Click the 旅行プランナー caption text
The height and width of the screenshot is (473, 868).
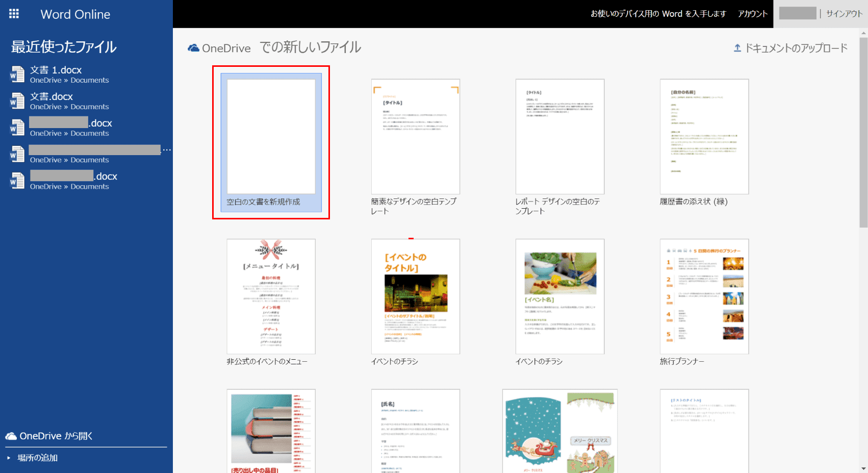(x=682, y=361)
